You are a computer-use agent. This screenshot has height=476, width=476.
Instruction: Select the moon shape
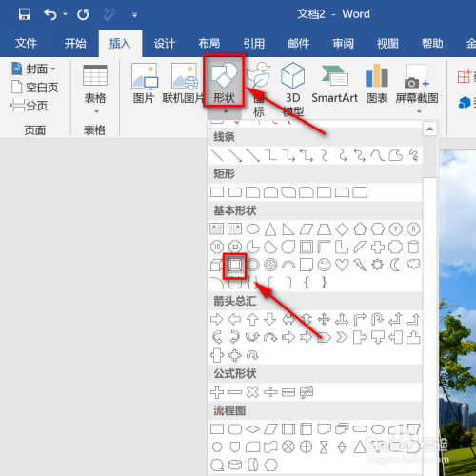tap(395, 265)
